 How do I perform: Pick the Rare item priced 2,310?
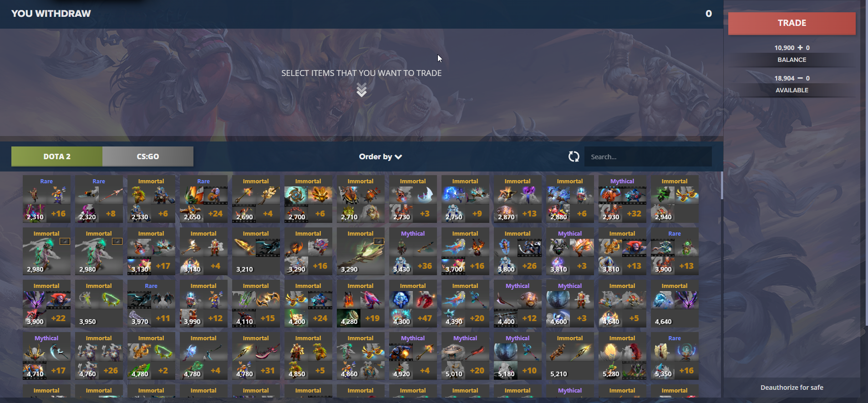coord(46,199)
